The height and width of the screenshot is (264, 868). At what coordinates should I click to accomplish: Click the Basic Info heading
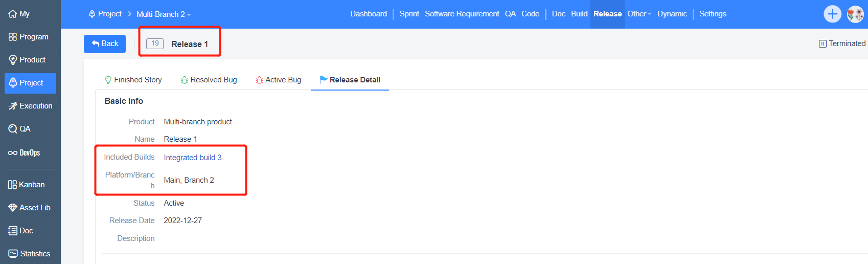click(x=124, y=101)
